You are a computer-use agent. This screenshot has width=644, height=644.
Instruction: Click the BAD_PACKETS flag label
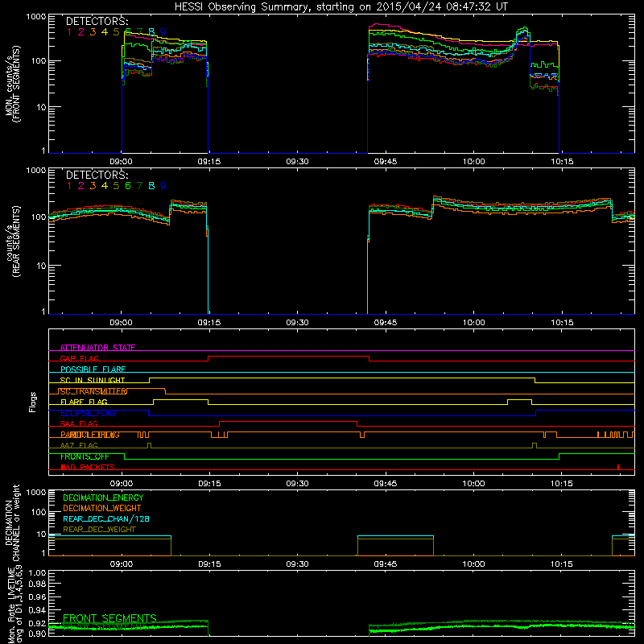coord(88,467)
